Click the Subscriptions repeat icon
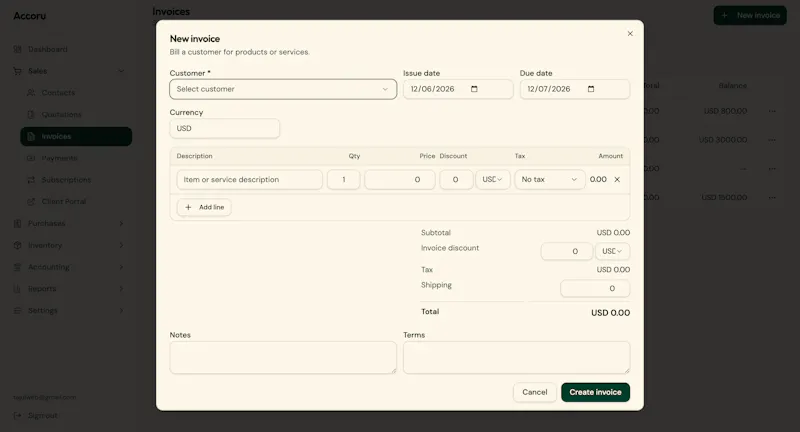Viewport: 800px width, 432px height. click(x=31, y=180)
